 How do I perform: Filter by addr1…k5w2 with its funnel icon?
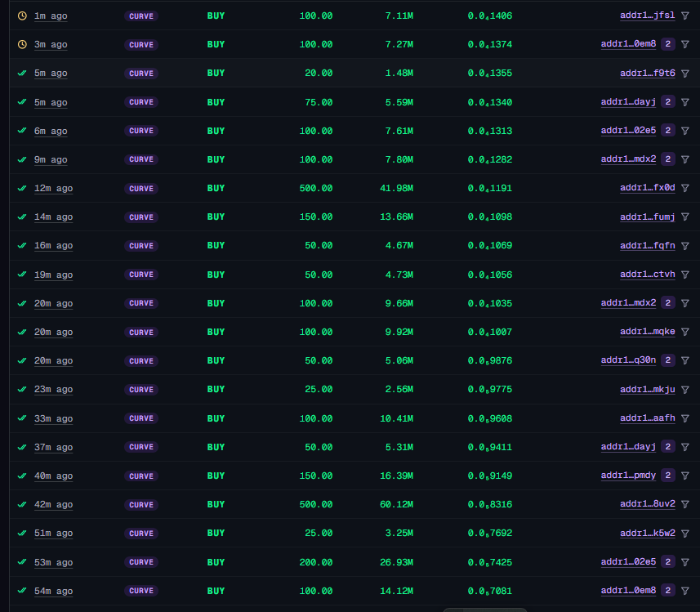(685, 534)
